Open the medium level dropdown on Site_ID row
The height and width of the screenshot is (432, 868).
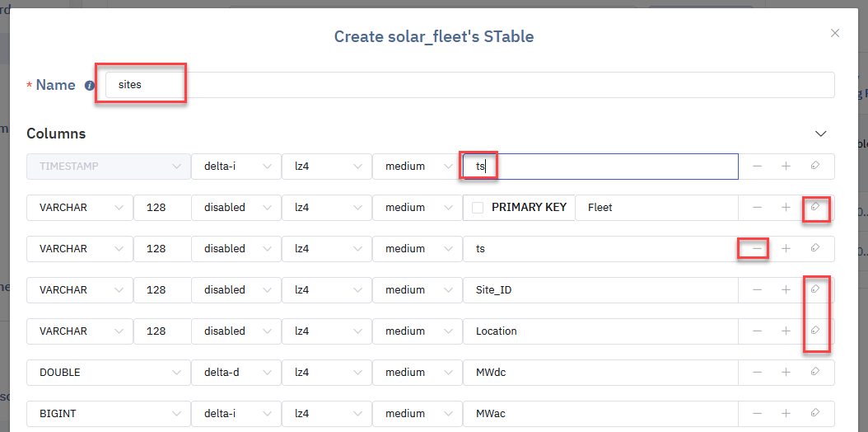417,289
